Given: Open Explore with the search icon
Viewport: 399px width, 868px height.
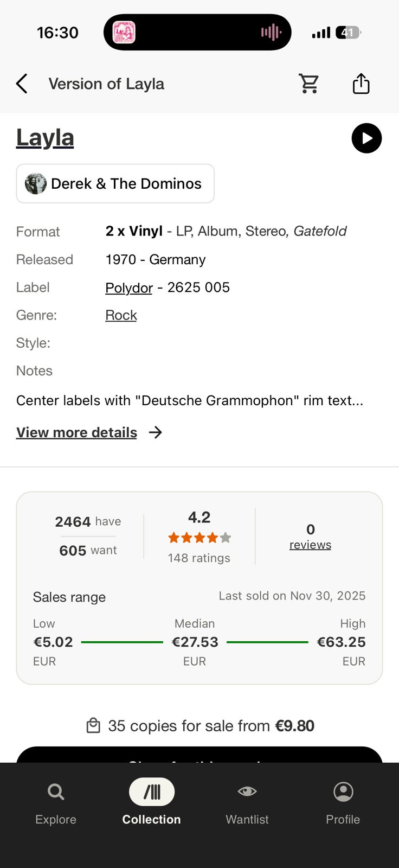Looking at the screenshot, I should tap(55, 792).
